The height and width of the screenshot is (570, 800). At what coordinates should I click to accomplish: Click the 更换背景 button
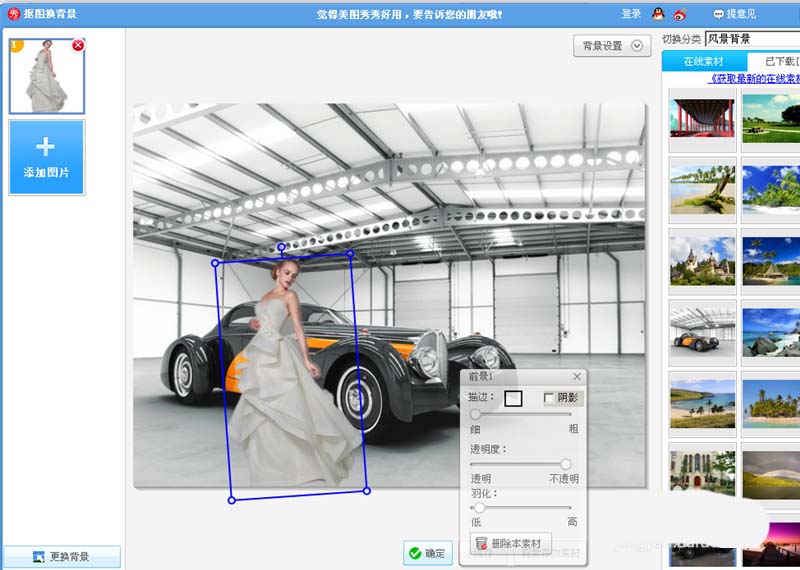61,556
